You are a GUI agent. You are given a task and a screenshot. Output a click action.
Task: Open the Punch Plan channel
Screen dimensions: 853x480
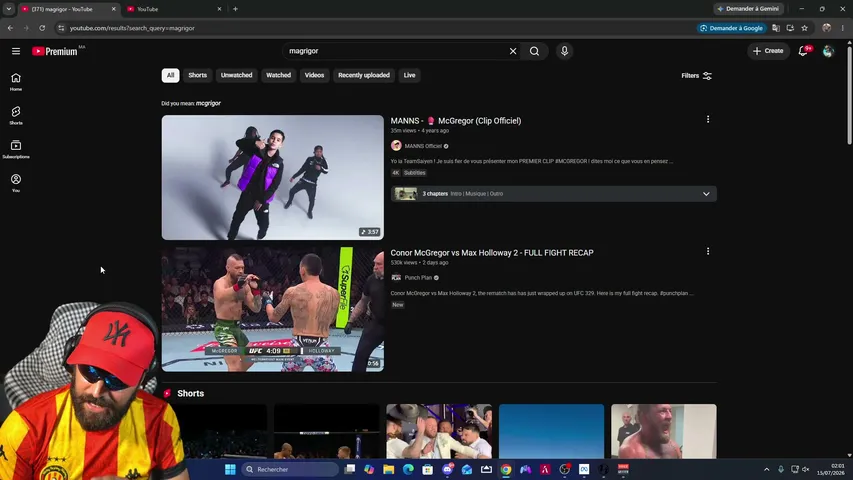(418, 278)
